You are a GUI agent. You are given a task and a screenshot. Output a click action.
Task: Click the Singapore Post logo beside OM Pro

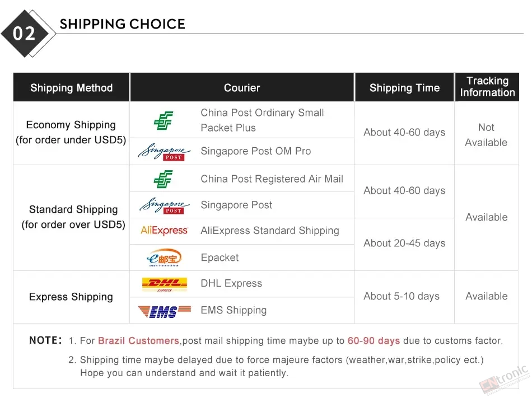pos(164,152)
